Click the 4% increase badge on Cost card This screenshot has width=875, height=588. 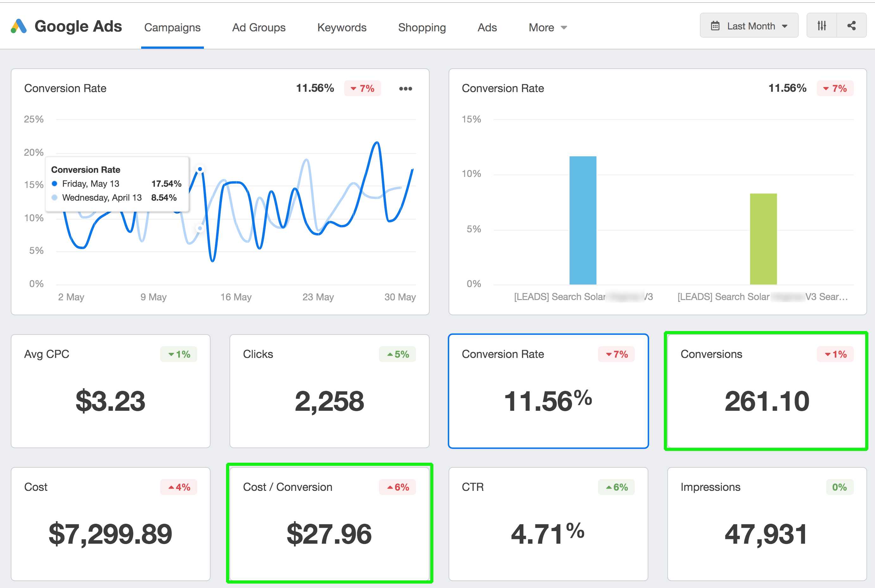coord(179,487)
